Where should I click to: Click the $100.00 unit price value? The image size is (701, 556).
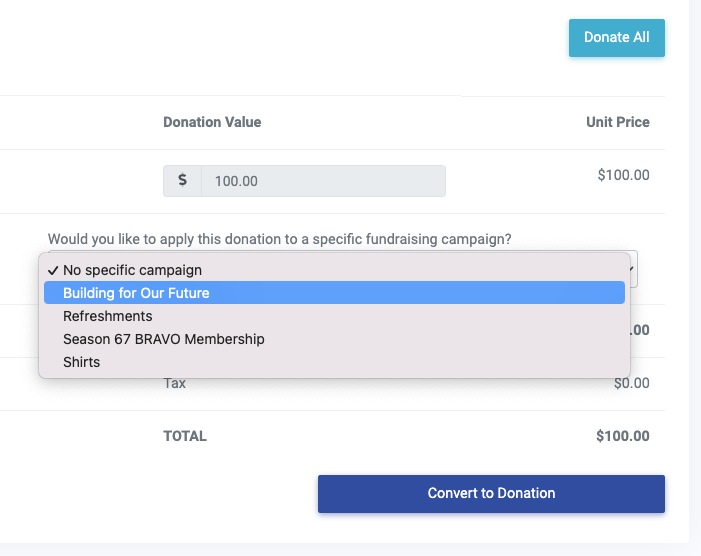pyautogui.click(x=623, y=175)
